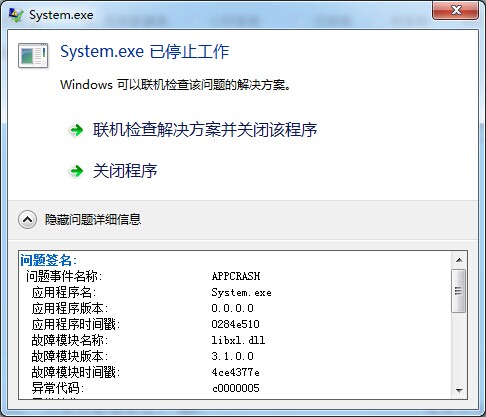Click the 问题签名 heading in details box

coord(49,260)
